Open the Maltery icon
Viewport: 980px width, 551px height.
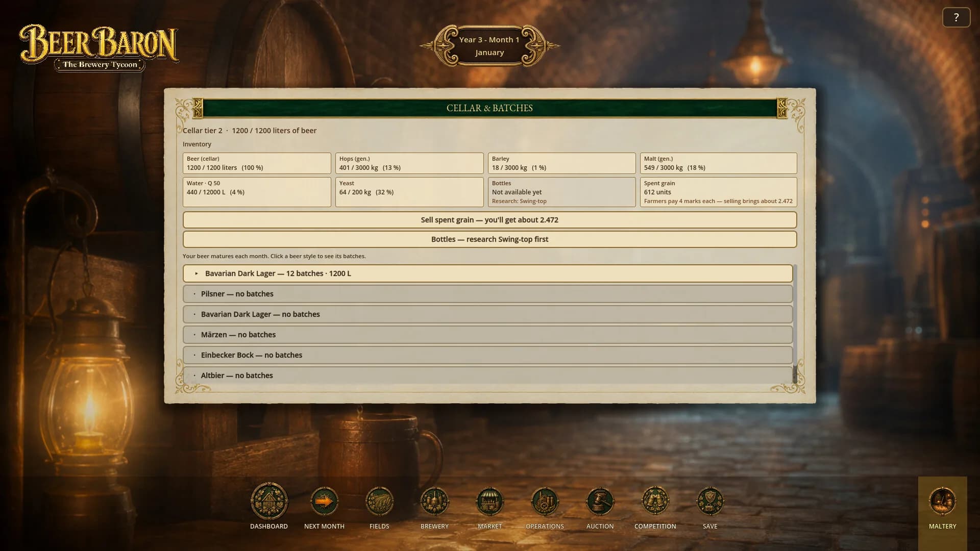point(942,502)
